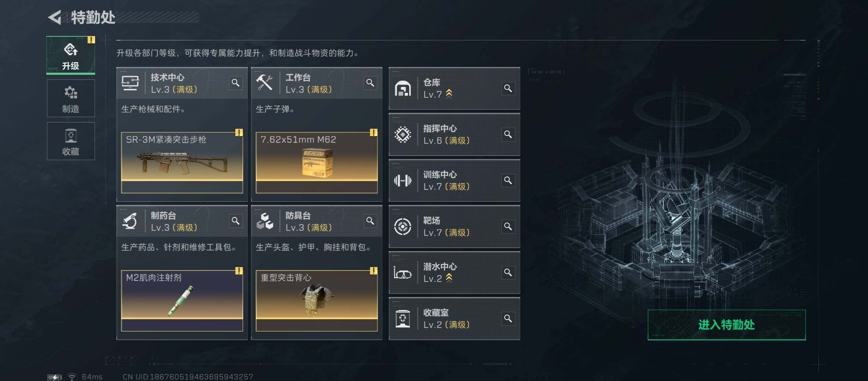Open the 收藏室 Lv.2 row

pyautogui.click(x=454, y=319)
